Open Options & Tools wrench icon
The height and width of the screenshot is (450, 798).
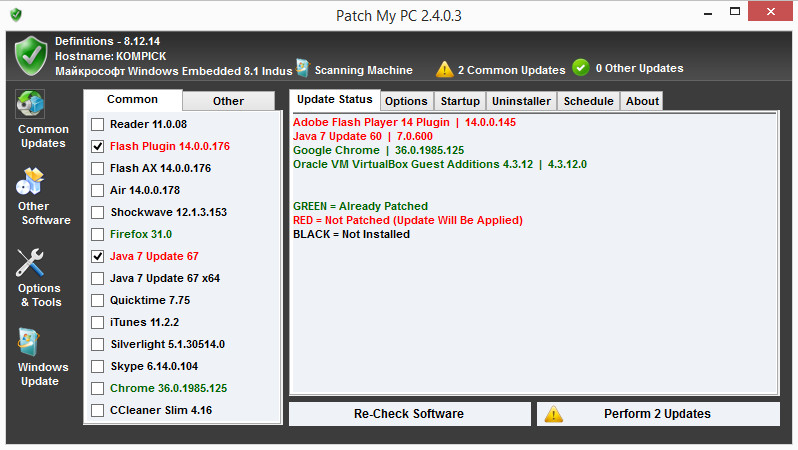click(30, 263)
